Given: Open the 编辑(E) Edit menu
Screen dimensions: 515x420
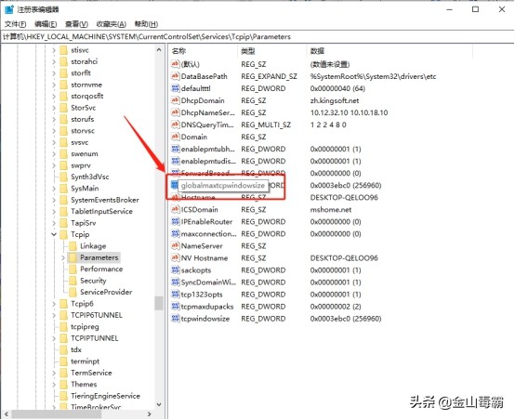Looking at the screenshot, I should (46, 24).
